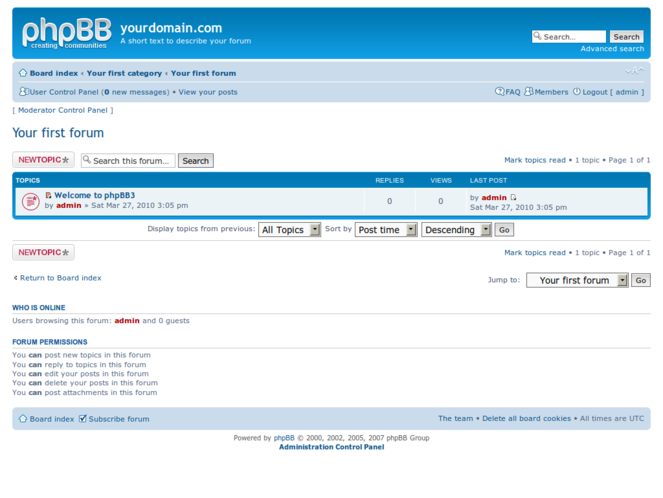Open Administration Control Panel link
This screenshot has width=663, height=498.
point(331,447)
